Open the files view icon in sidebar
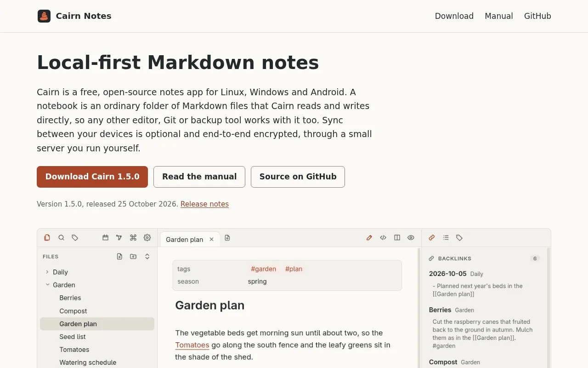This screenshot has height=368, width=588. point(47,238)
